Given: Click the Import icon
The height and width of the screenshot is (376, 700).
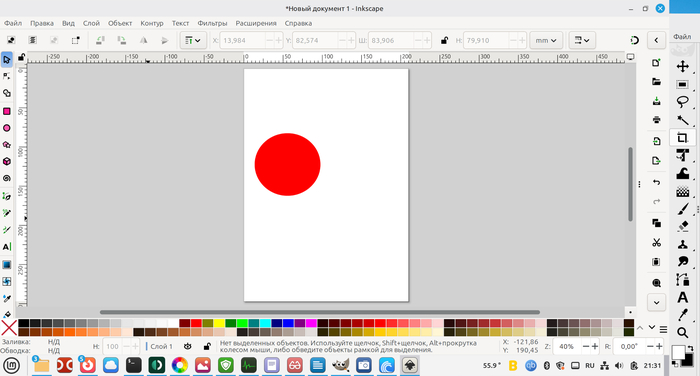Looking at the screenshot, I should [656, 141].
